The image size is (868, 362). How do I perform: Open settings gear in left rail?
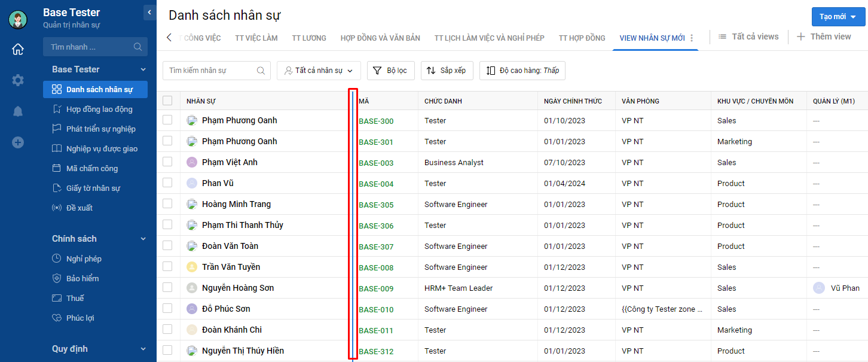18,80
